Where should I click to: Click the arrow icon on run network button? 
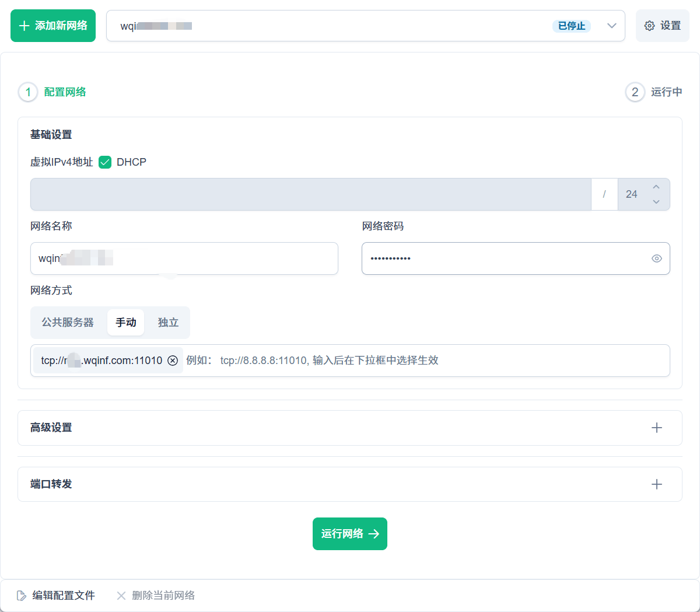[374, 534]
